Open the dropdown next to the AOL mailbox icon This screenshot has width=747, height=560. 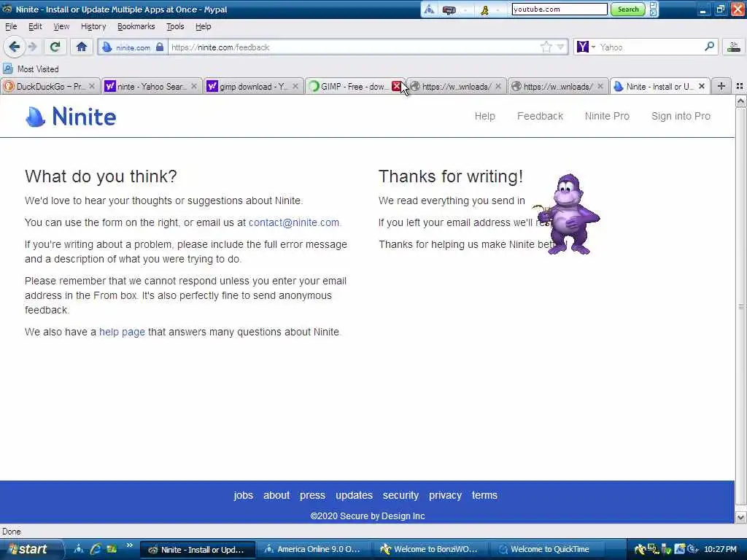click(x=465, y=9)
